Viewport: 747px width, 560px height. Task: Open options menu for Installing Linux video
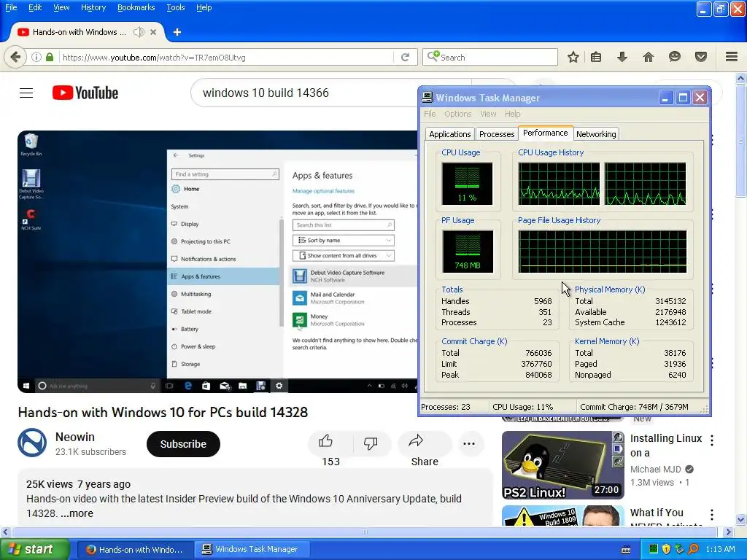click(x=712, y=440)
